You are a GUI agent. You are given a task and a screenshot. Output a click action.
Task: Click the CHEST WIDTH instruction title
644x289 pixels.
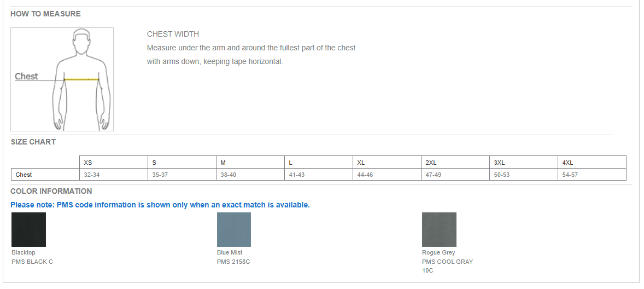[x=173, y=34]
